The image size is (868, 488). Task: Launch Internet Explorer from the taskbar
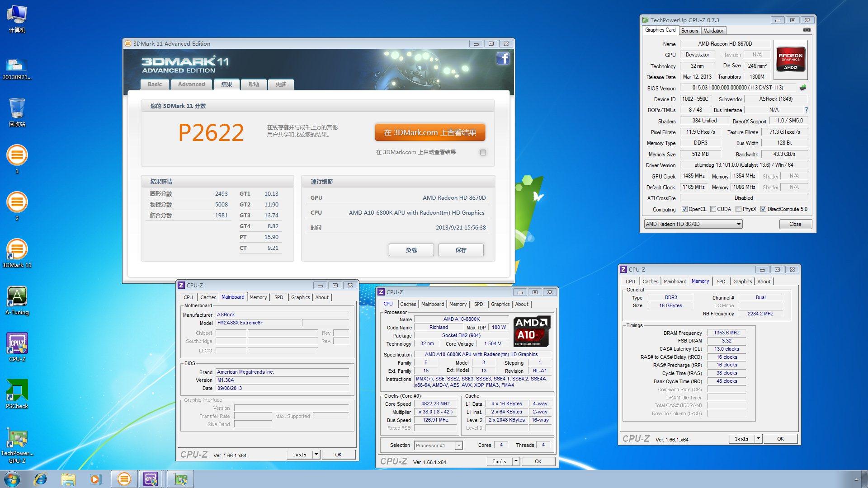pyautogui.click(x=41, y=479)
